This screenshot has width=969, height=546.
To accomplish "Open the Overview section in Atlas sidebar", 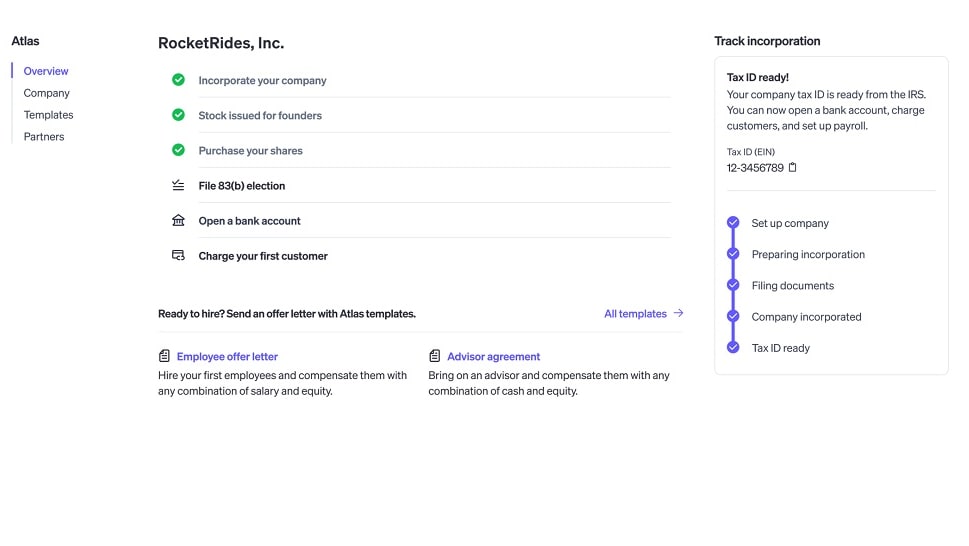I will click(x=46, y=71).
